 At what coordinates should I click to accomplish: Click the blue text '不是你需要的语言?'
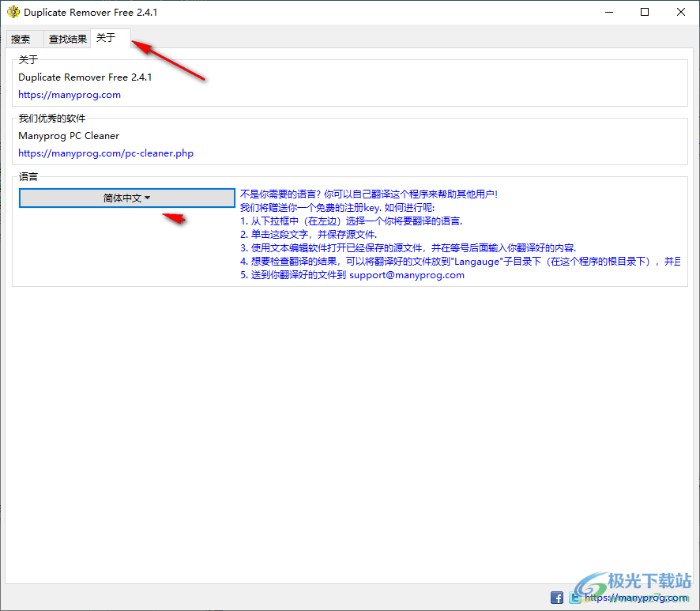[280, 194]
